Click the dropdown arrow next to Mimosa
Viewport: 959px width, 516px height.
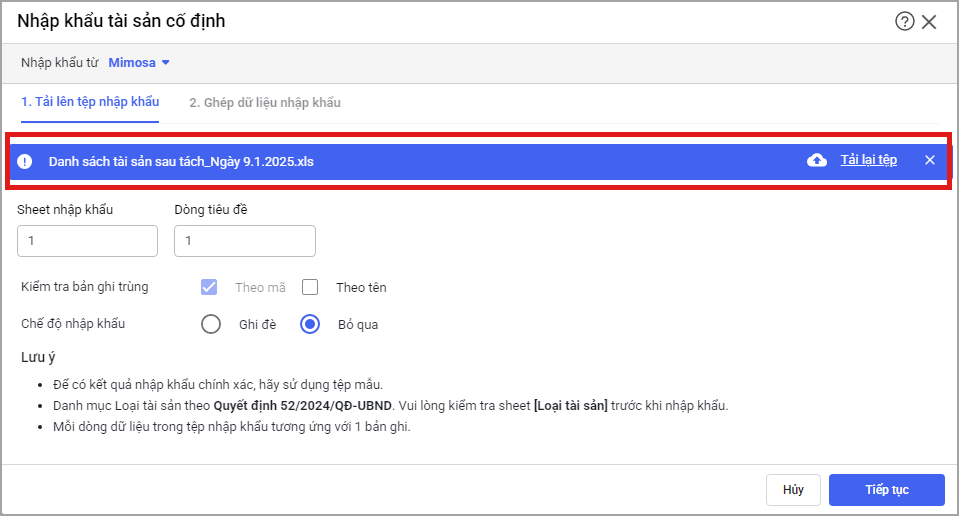(x=166, y=62)
